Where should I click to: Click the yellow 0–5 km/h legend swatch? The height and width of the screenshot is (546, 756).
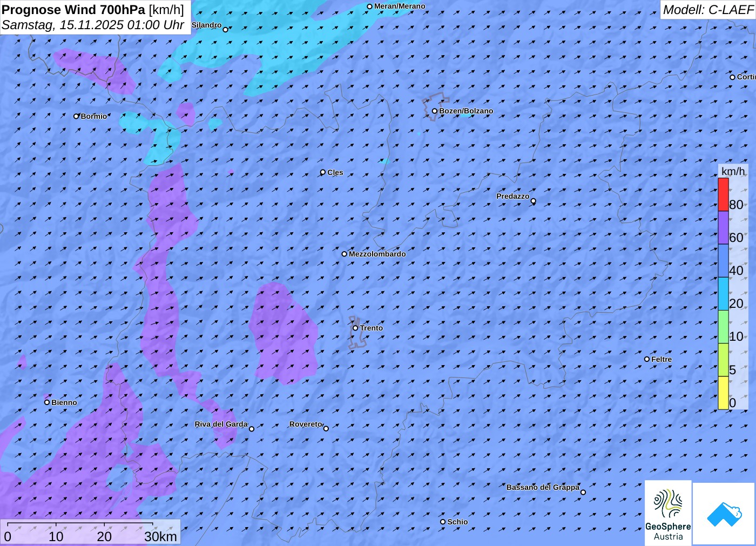[723, 393]
